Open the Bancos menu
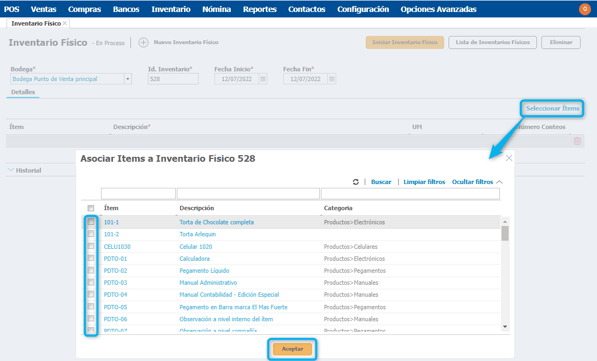Image resolution: width=597 pixels, height=361 pixels. pos(126,9)
